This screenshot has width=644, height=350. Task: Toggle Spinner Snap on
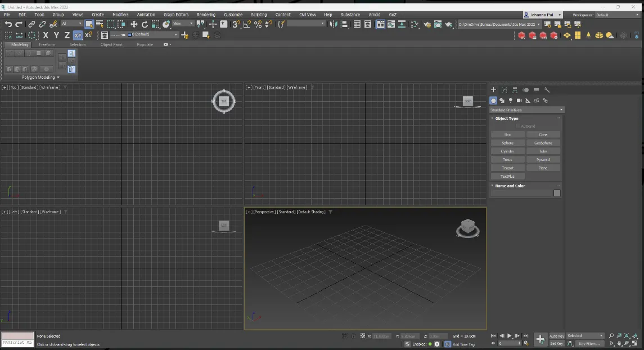pos(269,24)
